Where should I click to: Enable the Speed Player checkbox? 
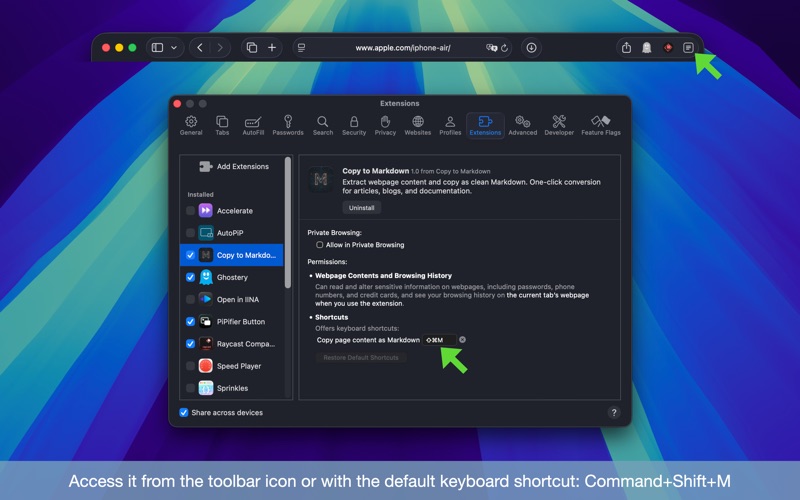pos(190,366)
